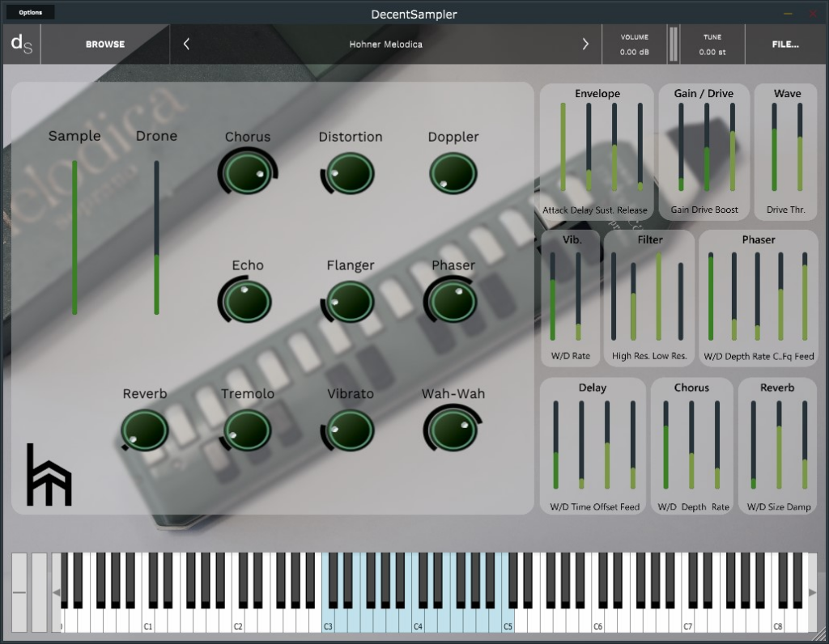The height and width of the screenshot is (644, 829).
Task: Set the Envelope Release slider
Action: click(x=640, y=147)
